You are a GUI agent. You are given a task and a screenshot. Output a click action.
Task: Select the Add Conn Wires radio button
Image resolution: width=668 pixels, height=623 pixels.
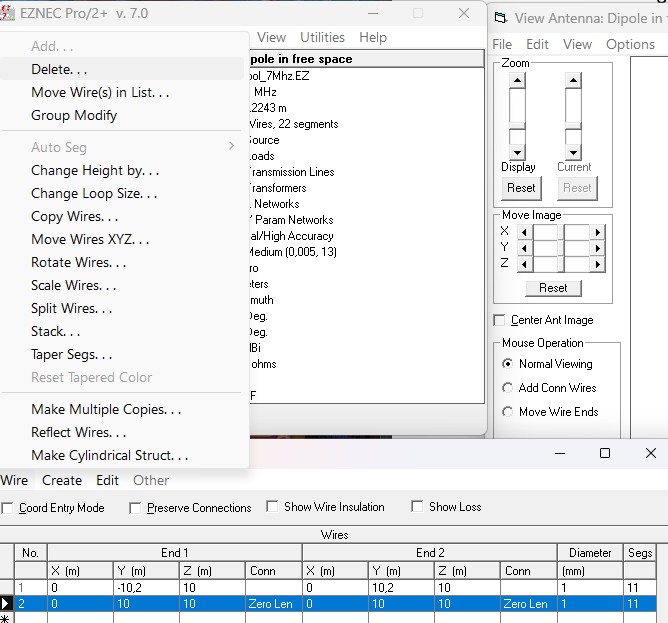click(x=508, y=388)
